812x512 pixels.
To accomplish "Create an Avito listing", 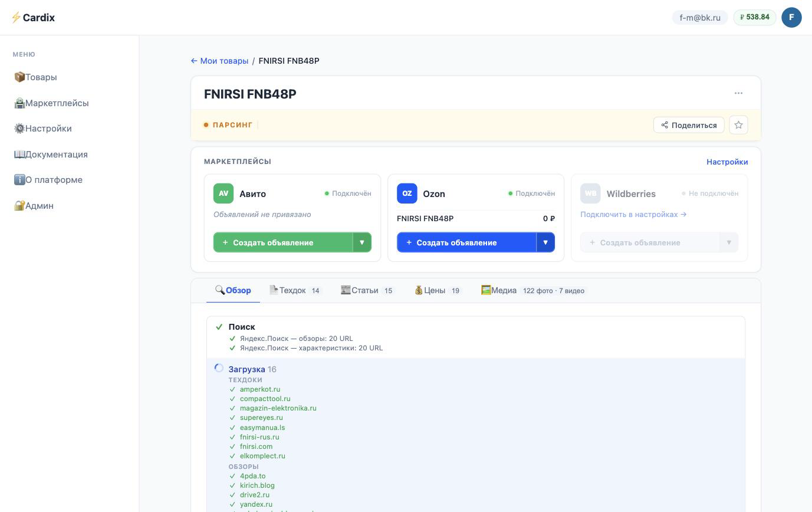I will click(283, 242).
